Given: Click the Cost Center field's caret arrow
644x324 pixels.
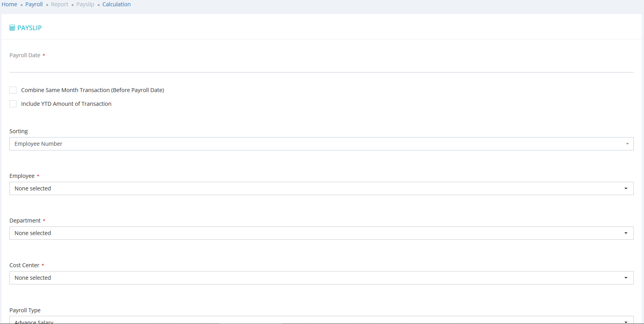Looking at the screenshot, I should click(x=626, y=278).
